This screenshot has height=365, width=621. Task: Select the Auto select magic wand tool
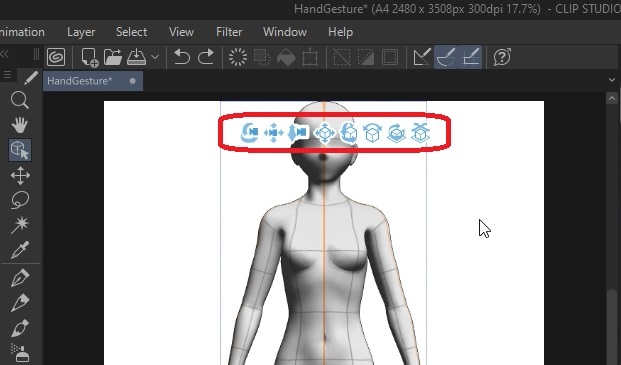pyautogui.click(x=19, y=225)
